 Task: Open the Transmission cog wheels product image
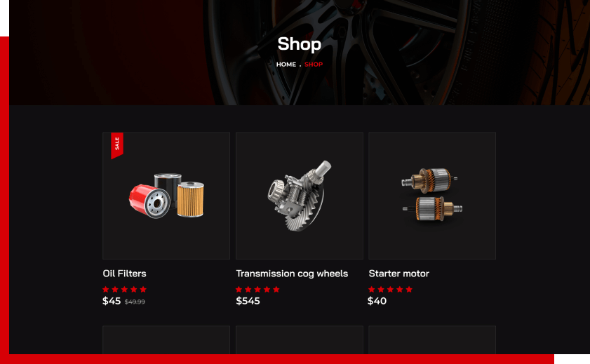300,196
